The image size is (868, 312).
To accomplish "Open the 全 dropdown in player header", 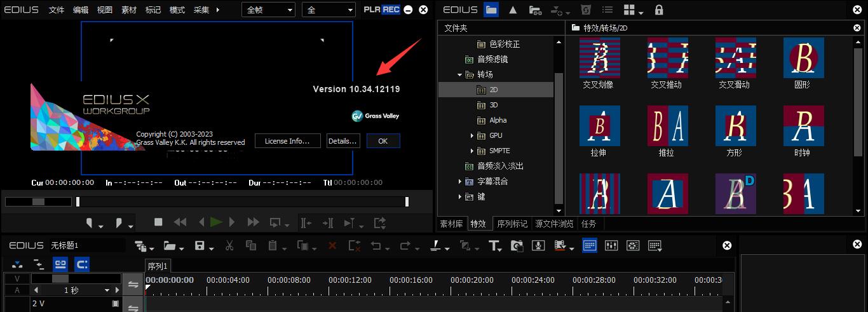I will coord(330,10).
